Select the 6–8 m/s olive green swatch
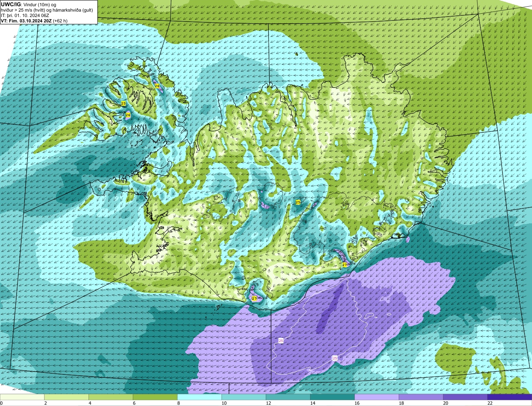 click(155, 397)
